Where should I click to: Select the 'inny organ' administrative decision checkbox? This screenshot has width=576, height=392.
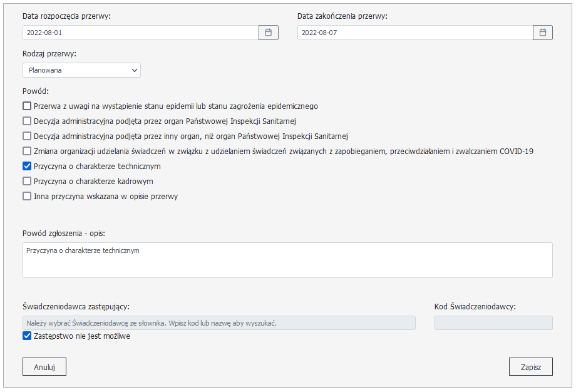pos(27,137)
